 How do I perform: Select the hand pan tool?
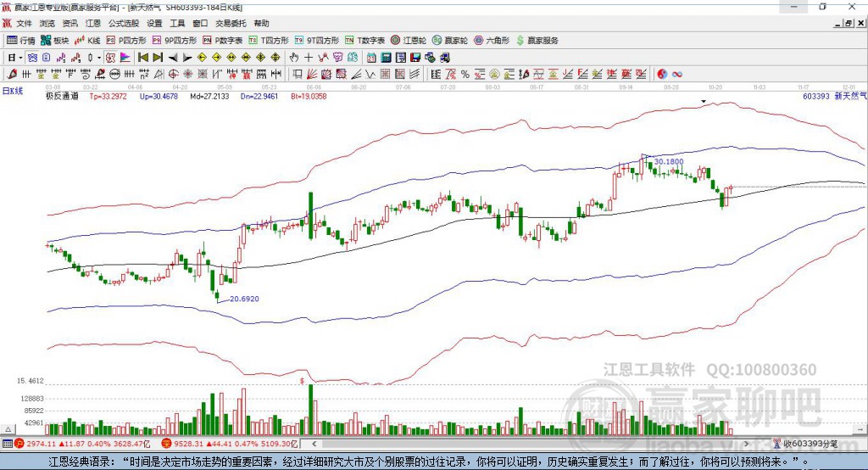click(x=293, y=58)
